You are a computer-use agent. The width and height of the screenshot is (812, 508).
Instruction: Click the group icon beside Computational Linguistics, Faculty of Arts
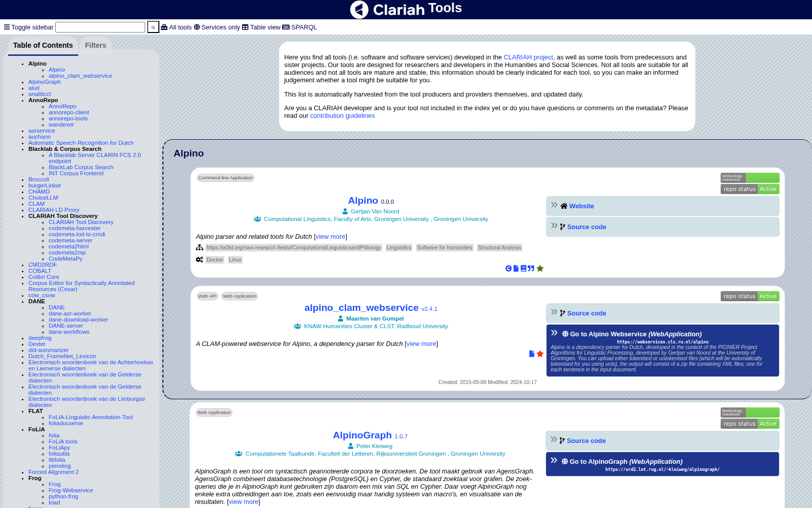tap(257, 219)
